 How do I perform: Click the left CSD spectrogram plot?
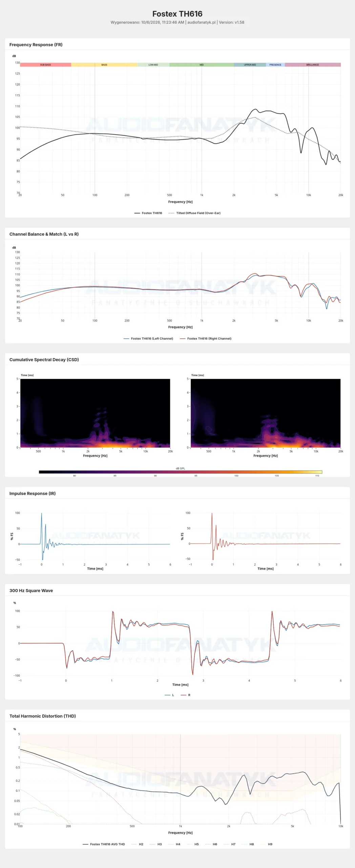pos(95,413)
